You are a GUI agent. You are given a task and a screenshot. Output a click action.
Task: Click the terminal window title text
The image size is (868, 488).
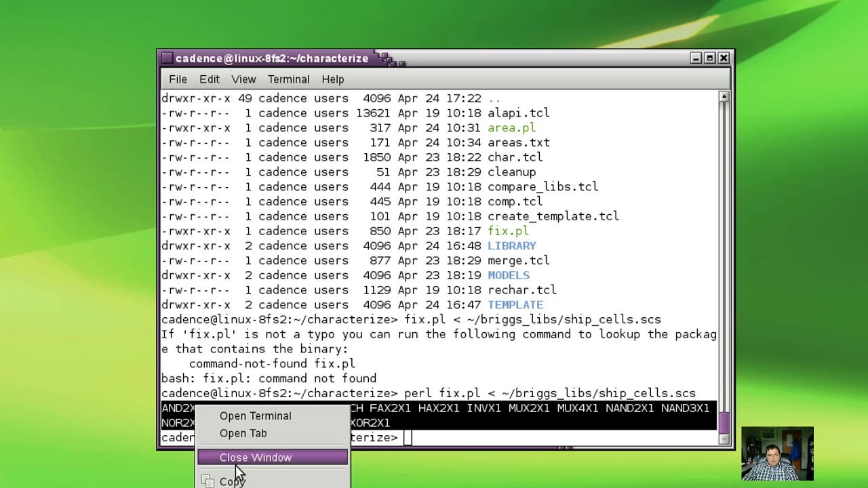272,58
